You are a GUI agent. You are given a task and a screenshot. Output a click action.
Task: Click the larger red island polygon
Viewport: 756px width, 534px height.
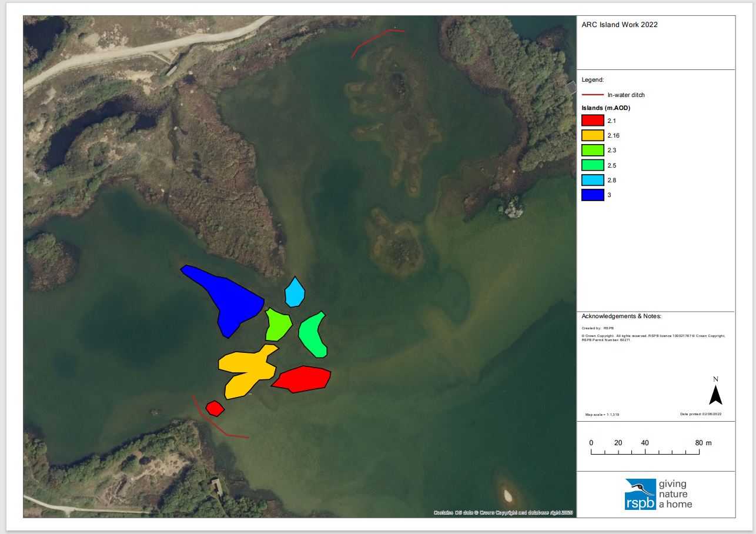[x=301, y=378]
